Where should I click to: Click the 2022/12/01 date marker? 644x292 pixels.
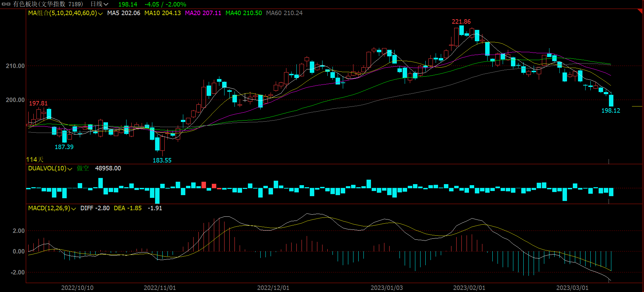273,288
